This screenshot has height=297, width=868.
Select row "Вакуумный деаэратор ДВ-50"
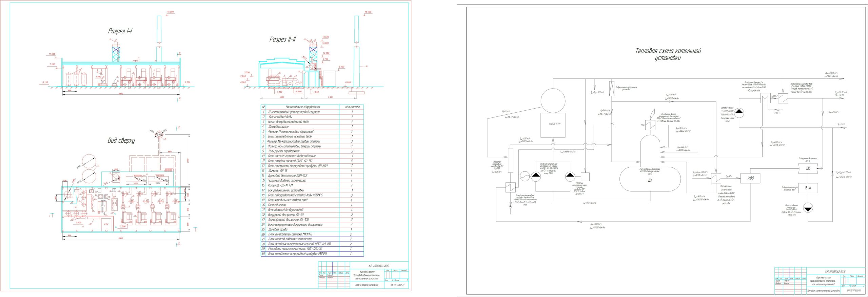click(x=312, y=215)
